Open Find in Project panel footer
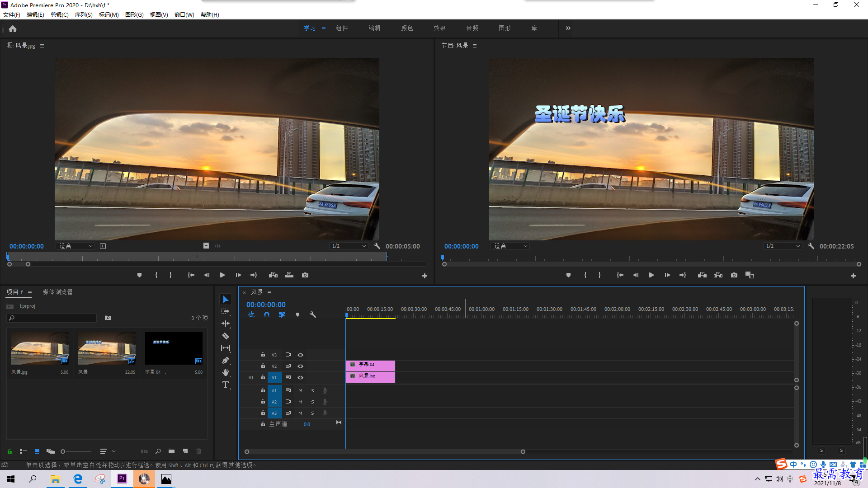Screen dimensions: 868x488 (158, 451)
